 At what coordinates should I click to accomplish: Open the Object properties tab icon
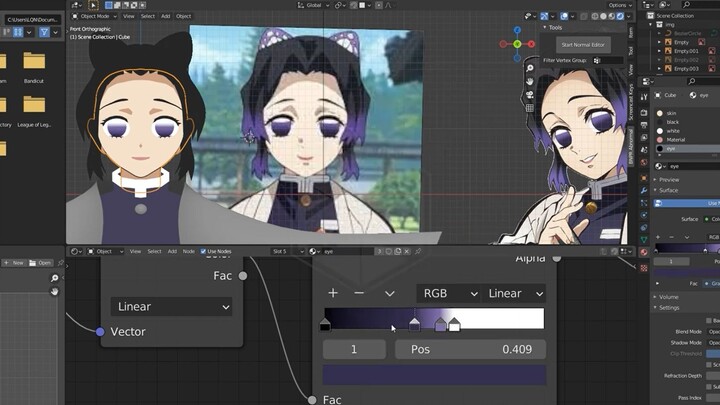[644, 178]
